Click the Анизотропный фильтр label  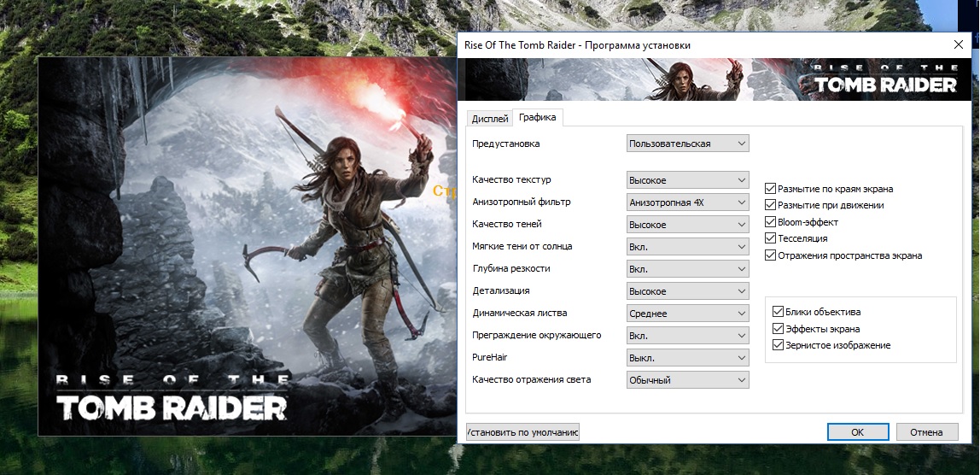522,202
